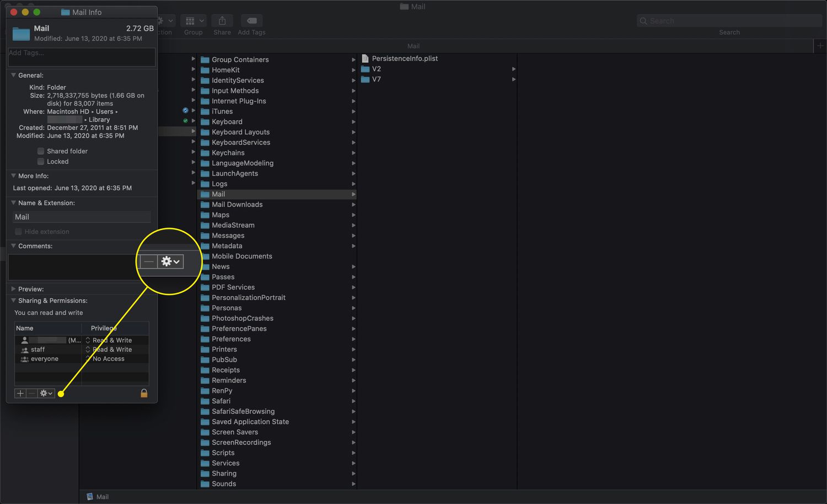Click the Finder Search field

(x=729, y=21)
